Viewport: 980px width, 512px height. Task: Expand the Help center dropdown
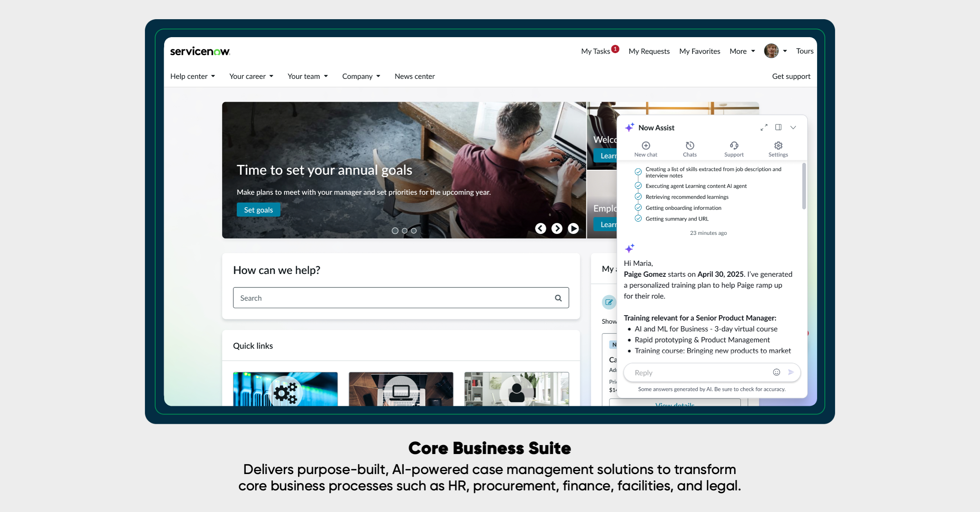tap(192, 76)
